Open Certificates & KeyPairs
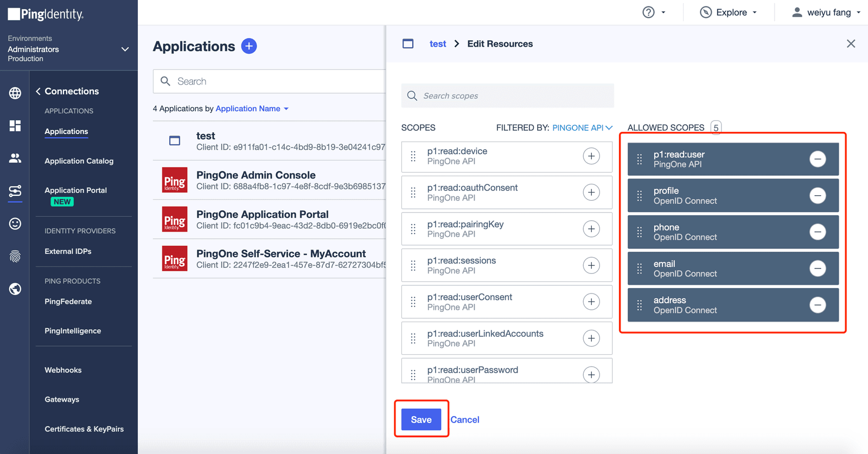Screen dimensions: 868x454 coord(84,429)
